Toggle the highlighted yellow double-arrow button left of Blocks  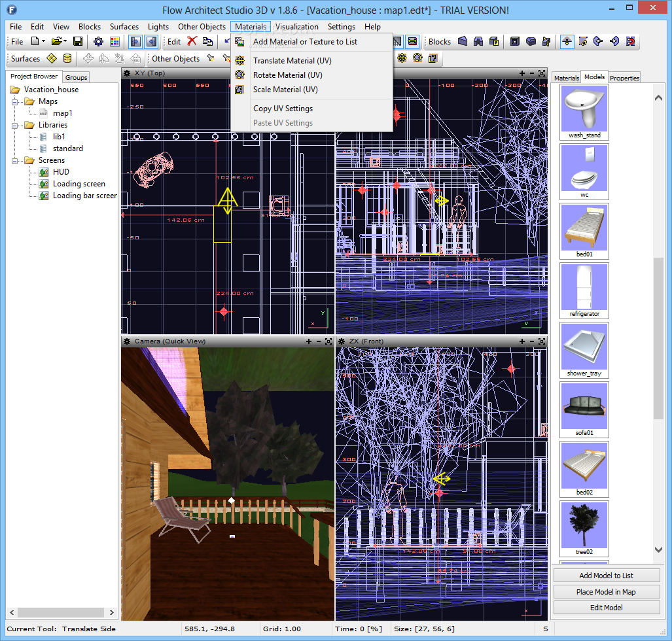(412, 41)
